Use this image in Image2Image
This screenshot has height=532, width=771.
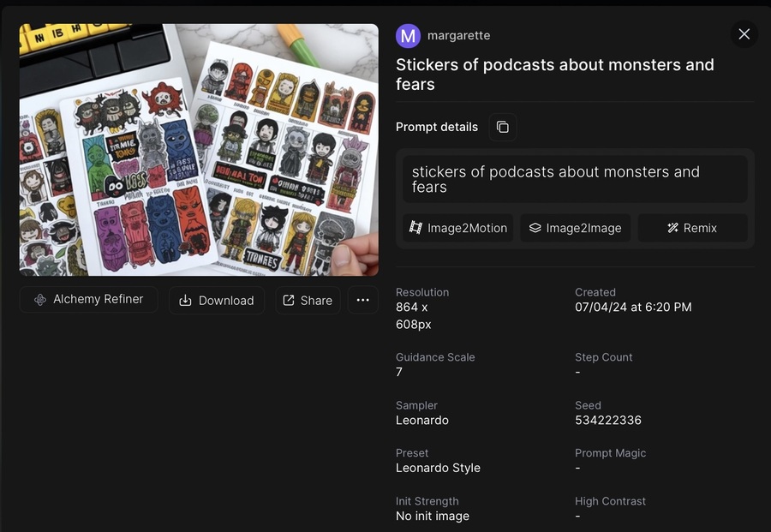tap(576, 228)
